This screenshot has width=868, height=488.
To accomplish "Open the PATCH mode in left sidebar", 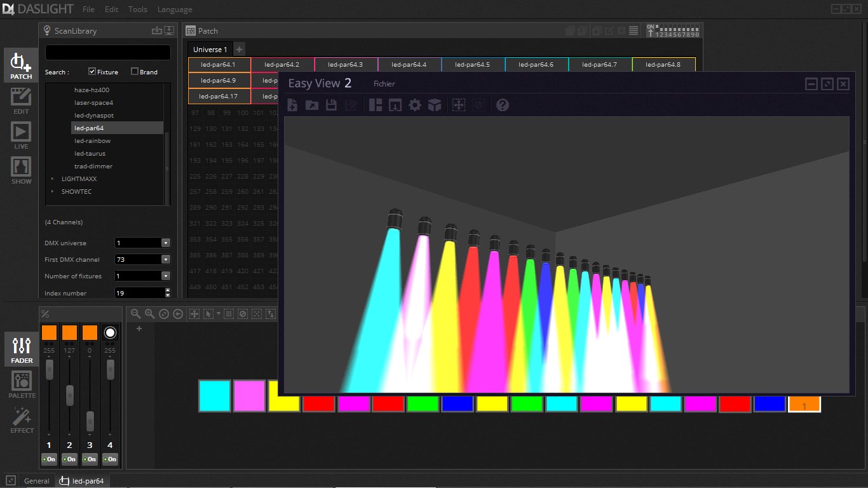I will (21, 65).
